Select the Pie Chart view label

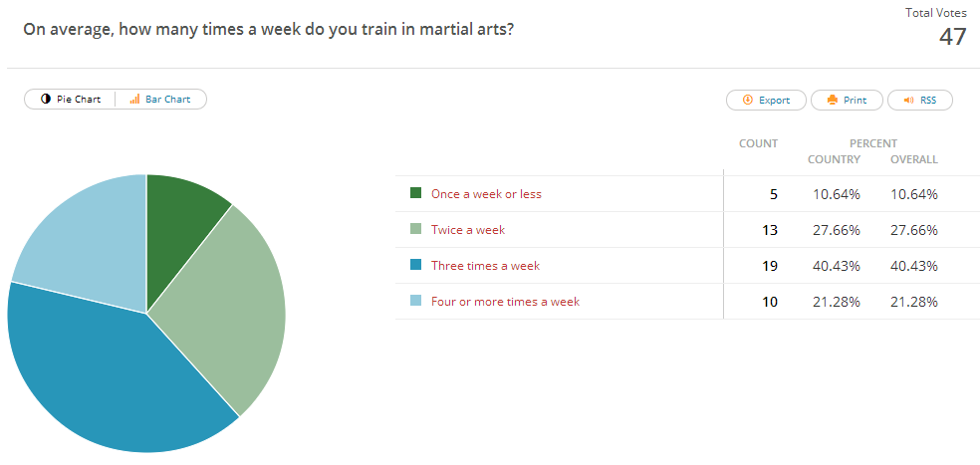point(79,100)
